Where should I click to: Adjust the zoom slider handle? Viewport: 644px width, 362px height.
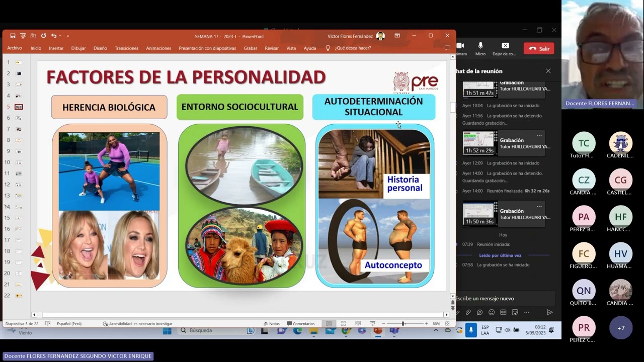pos(403,324)
